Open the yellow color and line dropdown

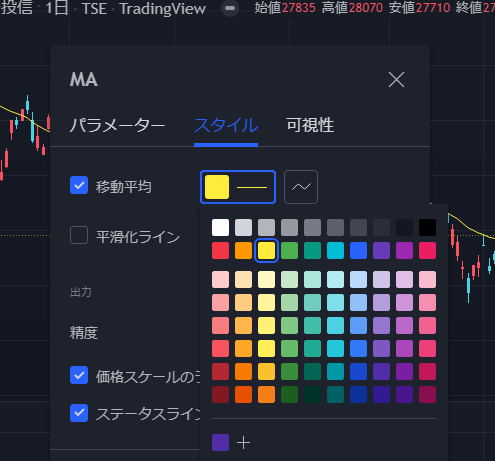point(238,187)
